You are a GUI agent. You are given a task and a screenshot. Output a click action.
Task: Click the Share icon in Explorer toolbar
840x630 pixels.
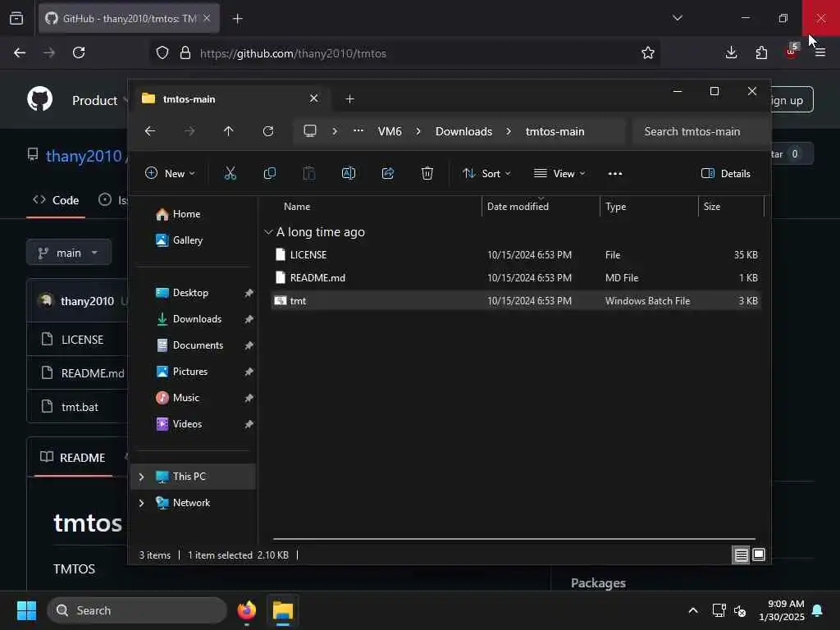(388, 173)
